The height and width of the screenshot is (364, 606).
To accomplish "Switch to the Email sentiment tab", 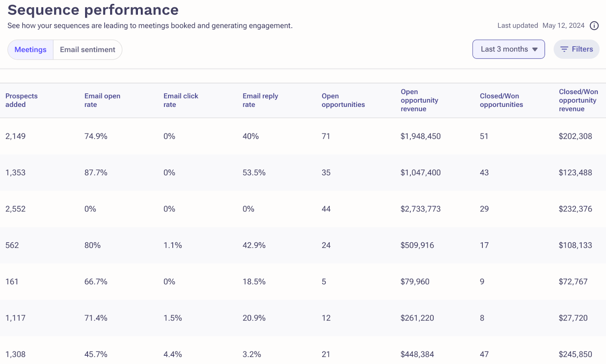I will 87,49.
